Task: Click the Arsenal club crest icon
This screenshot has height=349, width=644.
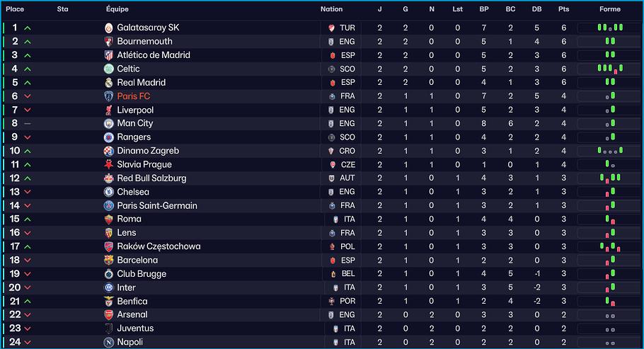Action: (109, 315)
